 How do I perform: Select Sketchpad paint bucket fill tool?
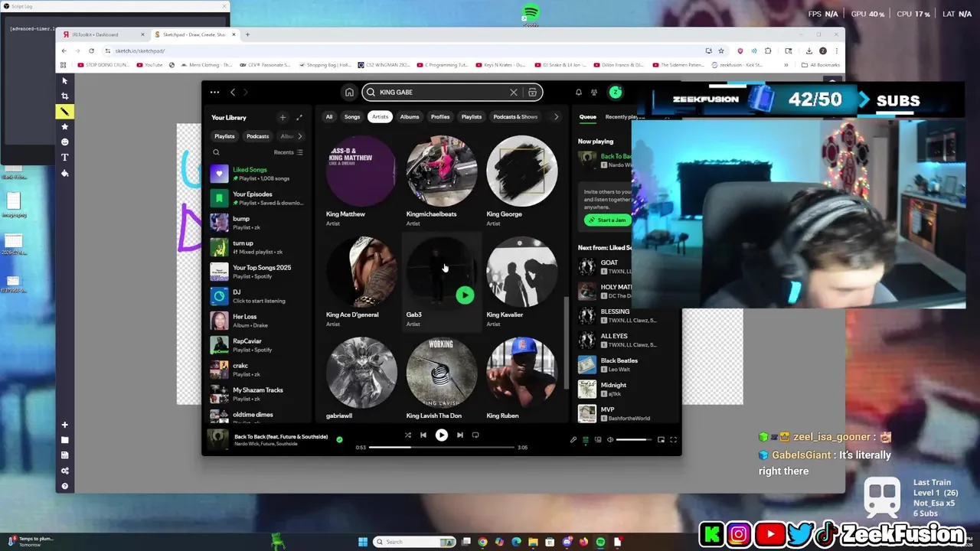click(x=65, y=173)
